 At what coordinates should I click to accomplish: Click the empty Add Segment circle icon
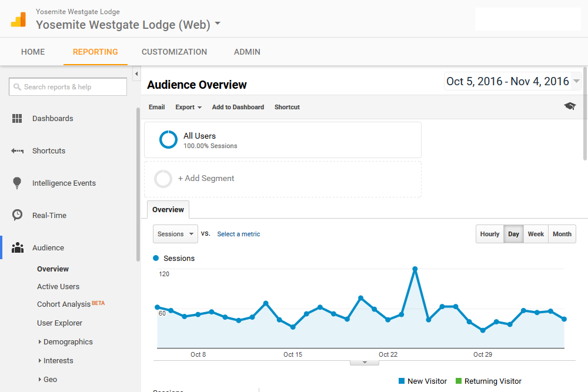pos(163,179)
